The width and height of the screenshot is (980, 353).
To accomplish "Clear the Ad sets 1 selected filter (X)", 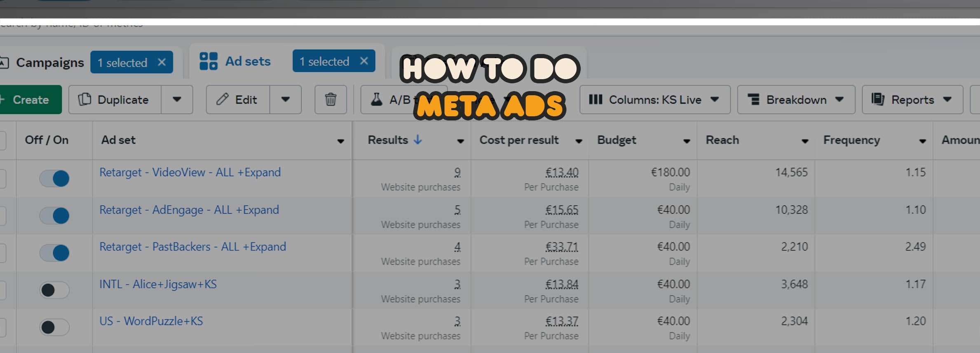I will [364, 61].
